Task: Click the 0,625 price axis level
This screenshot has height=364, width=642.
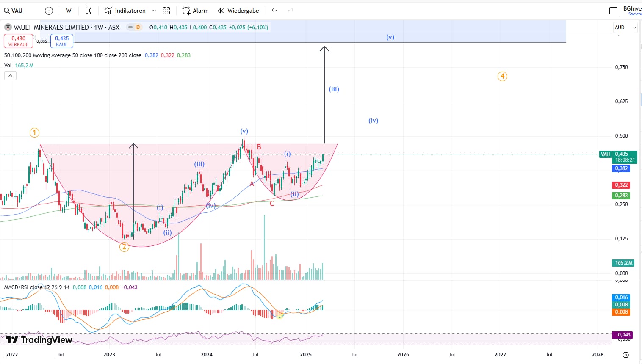Action: point(621,102)
